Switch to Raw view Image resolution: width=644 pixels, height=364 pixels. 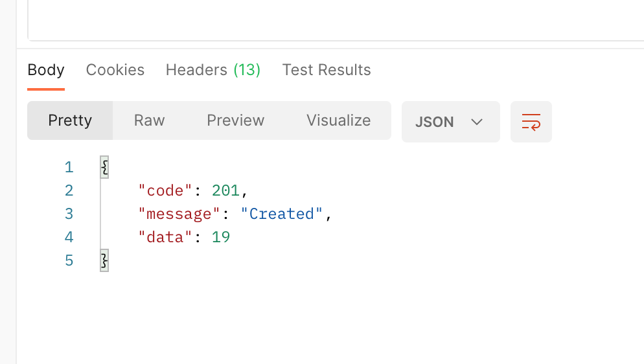point(150,120)
